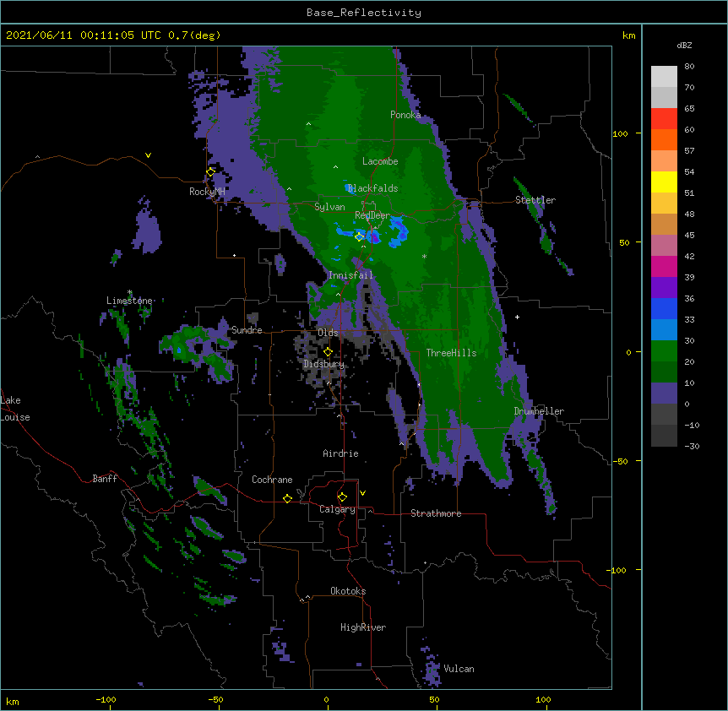Image resolution: width=728 pixels, height=711 pixels.
Task: Click the Base_Reflectivity title
Action: 364,13
